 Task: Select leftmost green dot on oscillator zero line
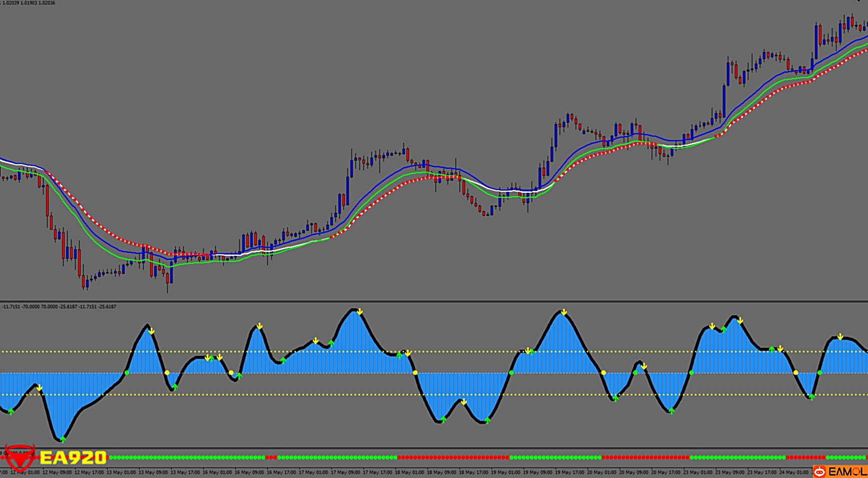point(127,373)
